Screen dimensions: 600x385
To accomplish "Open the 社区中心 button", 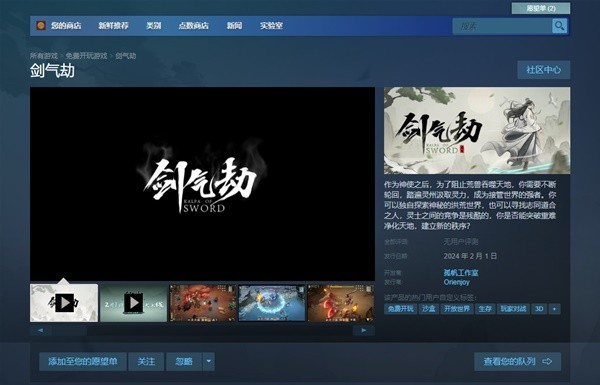I will click(543, 70).
